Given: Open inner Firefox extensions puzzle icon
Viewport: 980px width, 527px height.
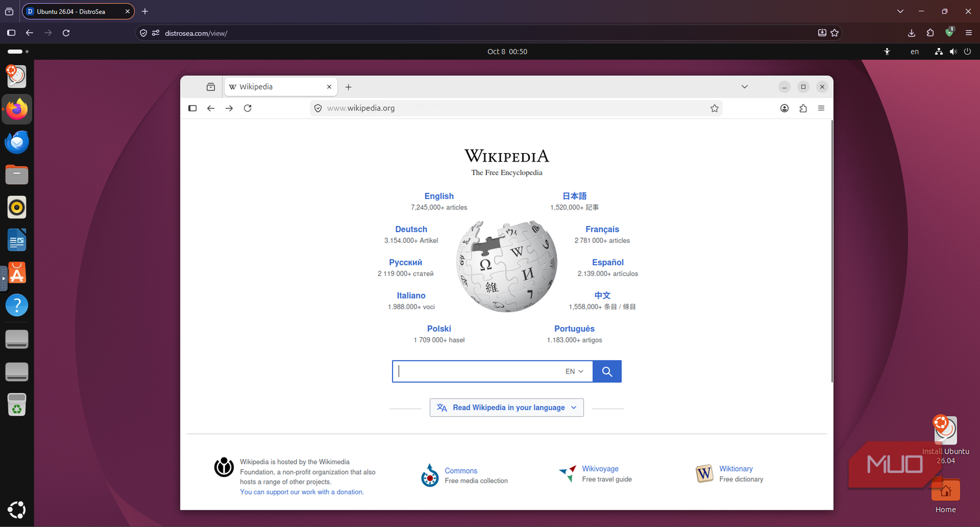Looking at the screenshot, I should [x=803, y=108].
